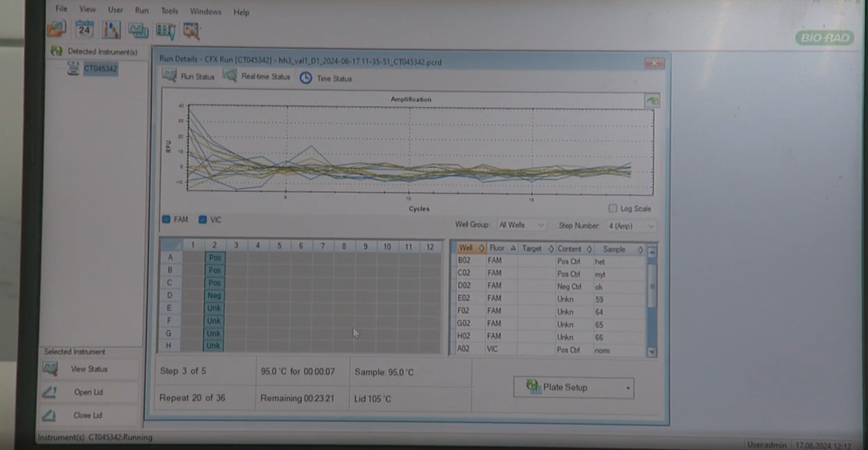Toggle the VIC fluorophore checkbox
868x450 pixels.
202,220
